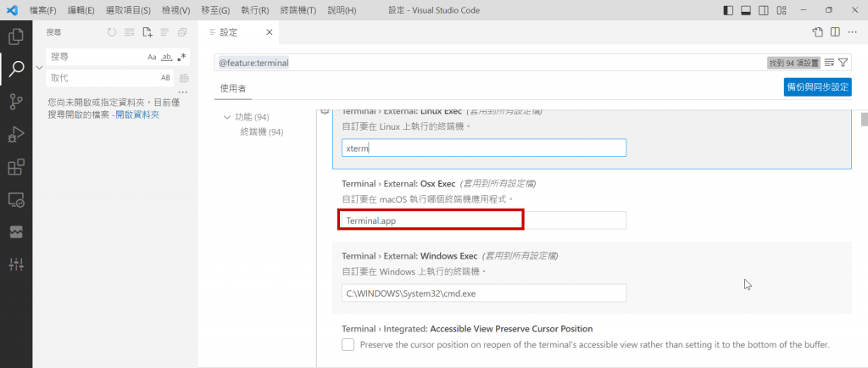Image resolution: width=868 pixels, height=368 pixels.
Task: Click the 找到 94 項設置 count badge
Action: [x=793, y=63]
